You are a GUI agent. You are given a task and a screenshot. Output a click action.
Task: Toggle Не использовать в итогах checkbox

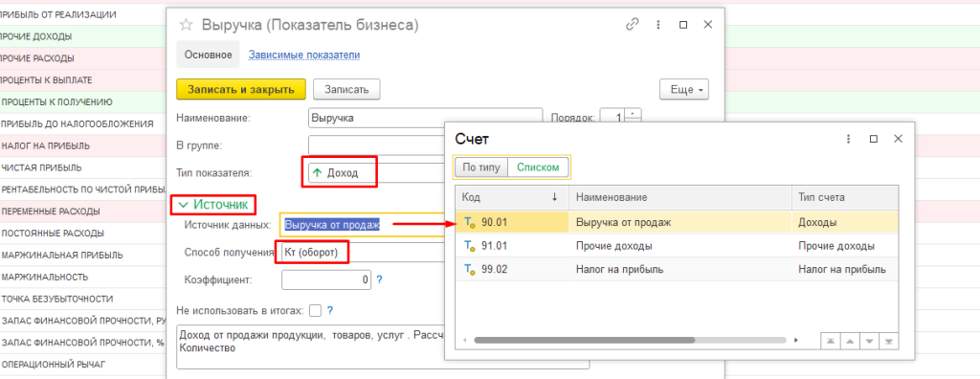(316, 310)
